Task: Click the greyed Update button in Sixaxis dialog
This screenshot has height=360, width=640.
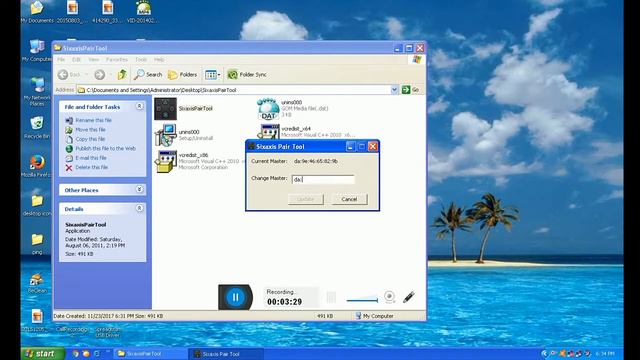Action: click(x=305, y=199)
